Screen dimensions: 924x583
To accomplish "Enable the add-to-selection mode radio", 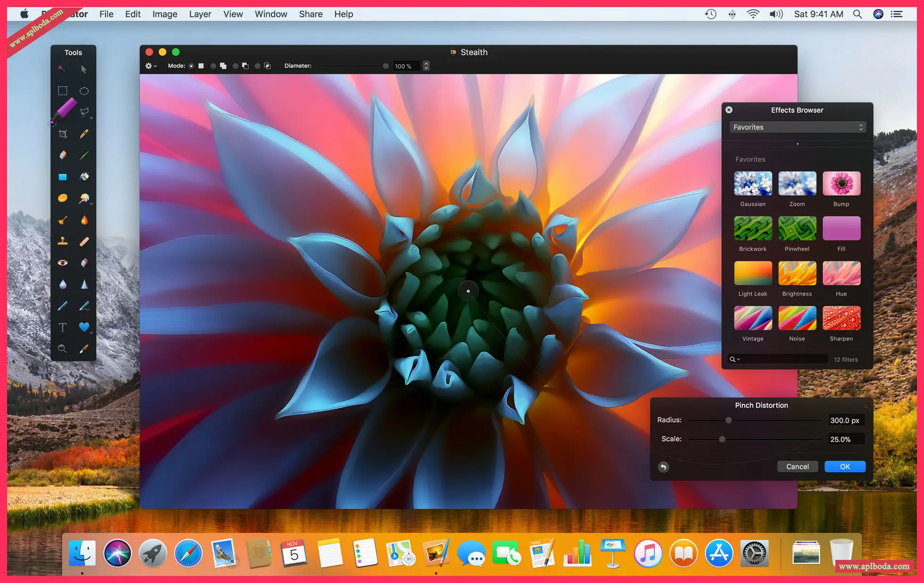I will pyautogui.click(x=213, y=66).
